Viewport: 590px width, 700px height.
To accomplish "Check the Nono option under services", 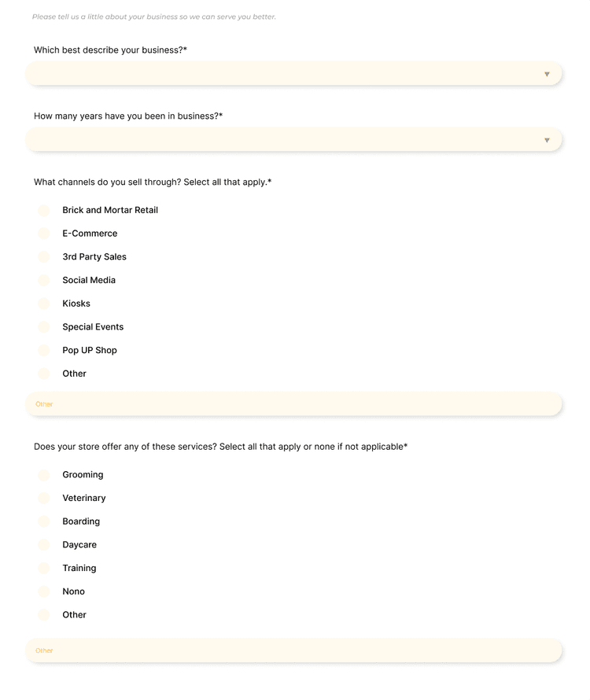I will [44, 591].
